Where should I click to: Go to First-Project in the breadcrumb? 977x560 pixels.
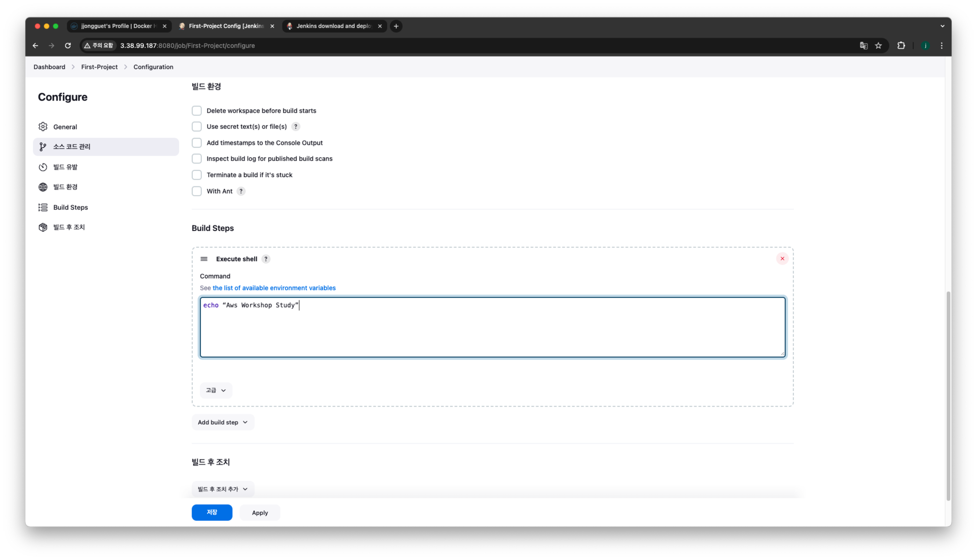pos(99,67)
